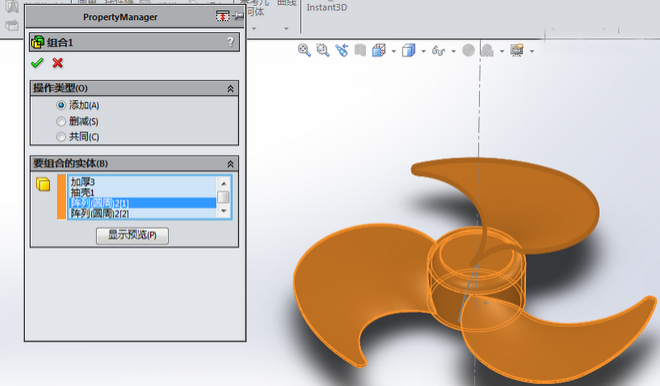Select 添加(A) add operation radio button

coord(61,105)
